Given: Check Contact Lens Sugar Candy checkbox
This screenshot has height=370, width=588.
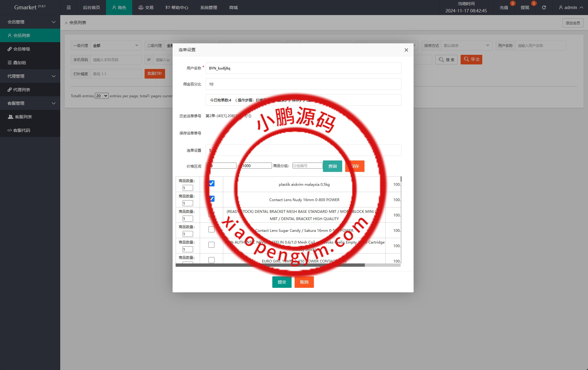Looking at the screenshot, I should pos(211,229).
